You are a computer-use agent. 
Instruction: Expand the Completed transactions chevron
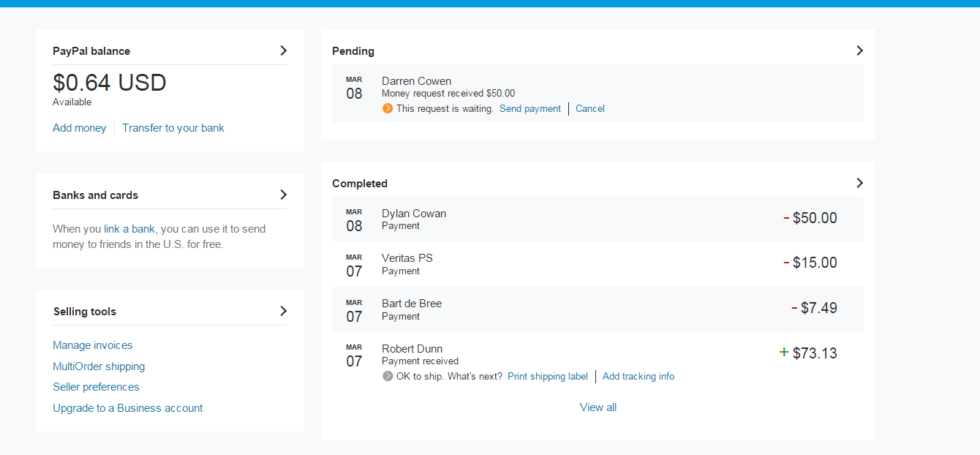(x=859, y=183)
